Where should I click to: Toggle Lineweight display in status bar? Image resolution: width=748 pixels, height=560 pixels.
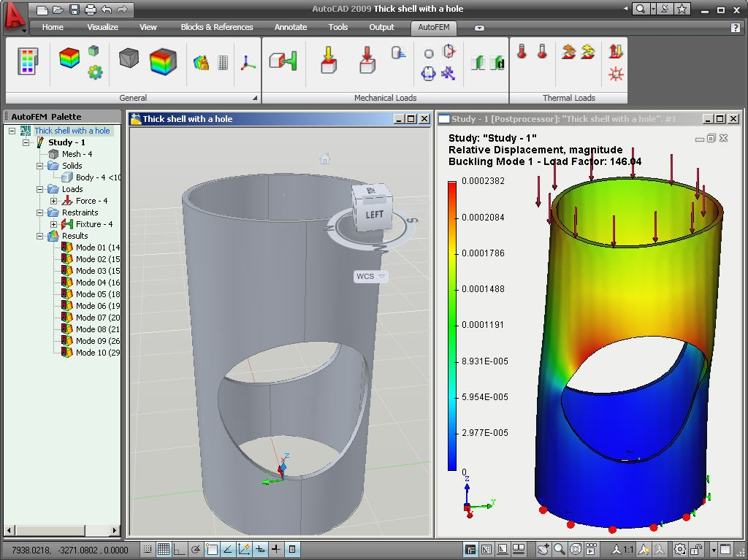click(275, 550)
